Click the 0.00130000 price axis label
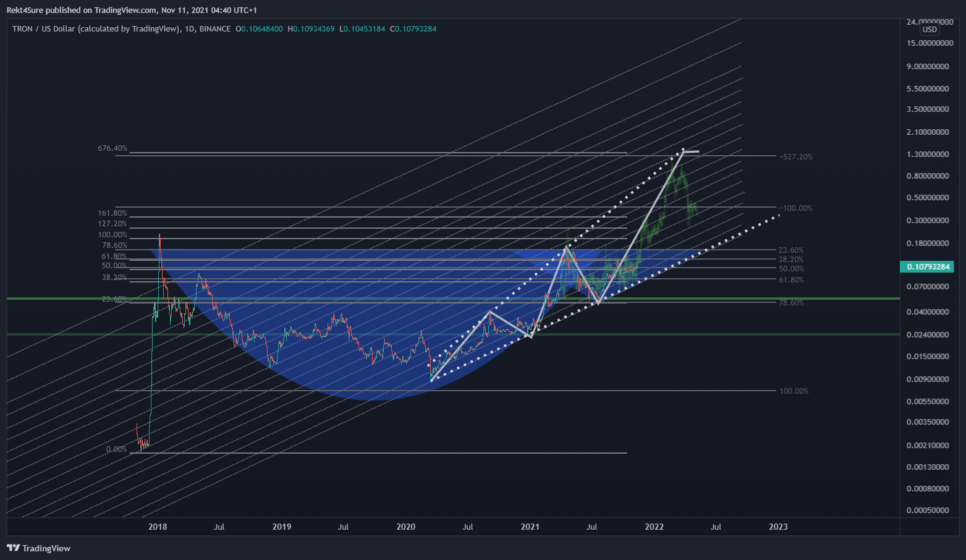966x560 pixels. click(928, 467)
